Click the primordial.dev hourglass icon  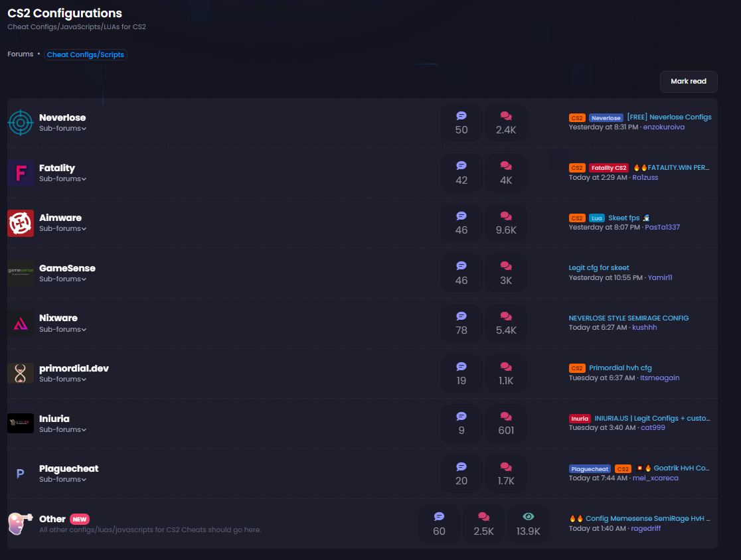21,374
